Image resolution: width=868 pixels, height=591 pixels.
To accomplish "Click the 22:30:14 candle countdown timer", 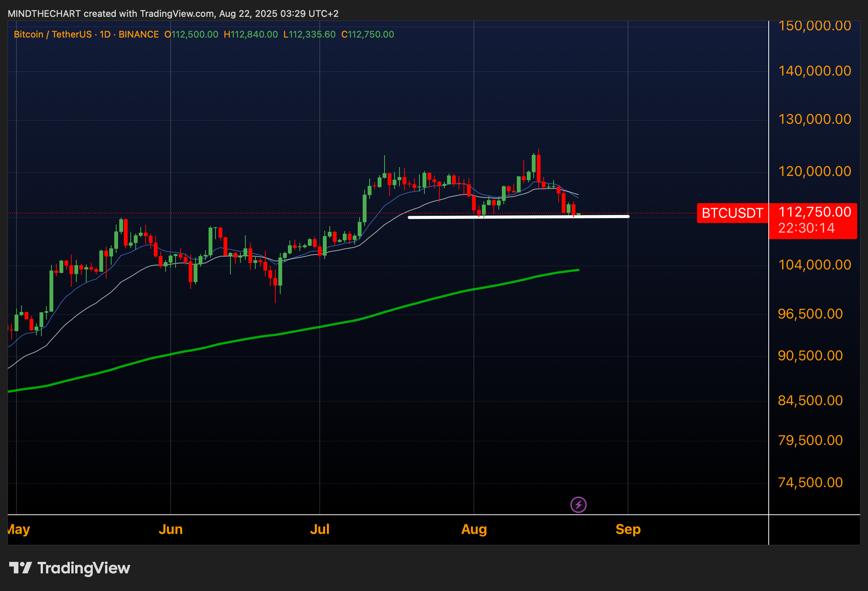I will pos(806,228).
